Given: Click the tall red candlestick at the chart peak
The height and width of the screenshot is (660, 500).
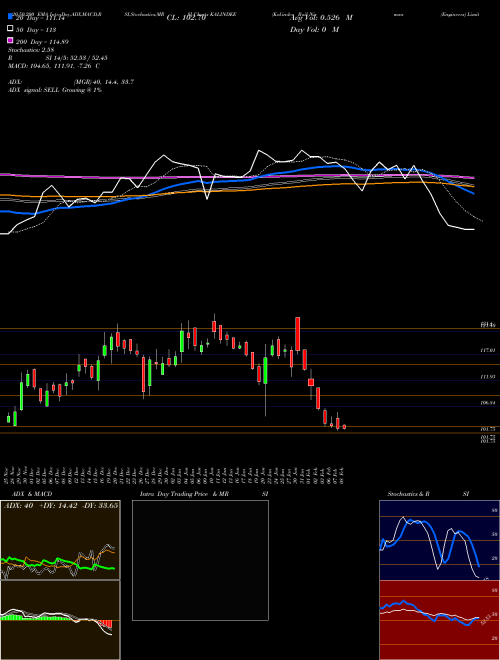Looking at the screenshot, I should (x=298, y=334).
